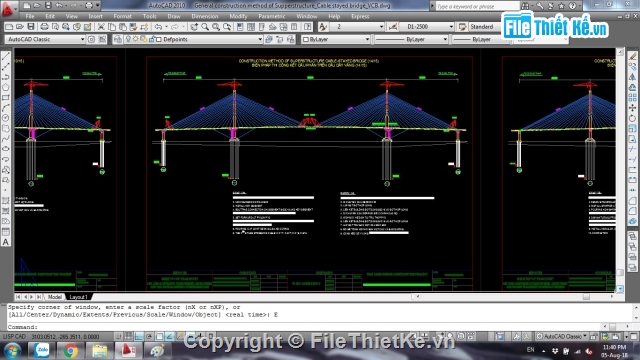Toggle Object Snap in the status bar
640x360 pixels.
pos(160,336)
